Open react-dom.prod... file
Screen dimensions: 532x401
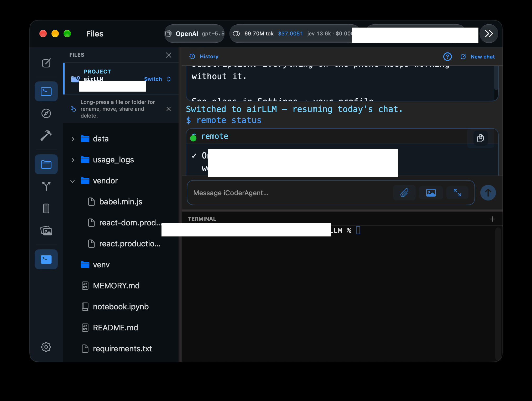point(121,223)
